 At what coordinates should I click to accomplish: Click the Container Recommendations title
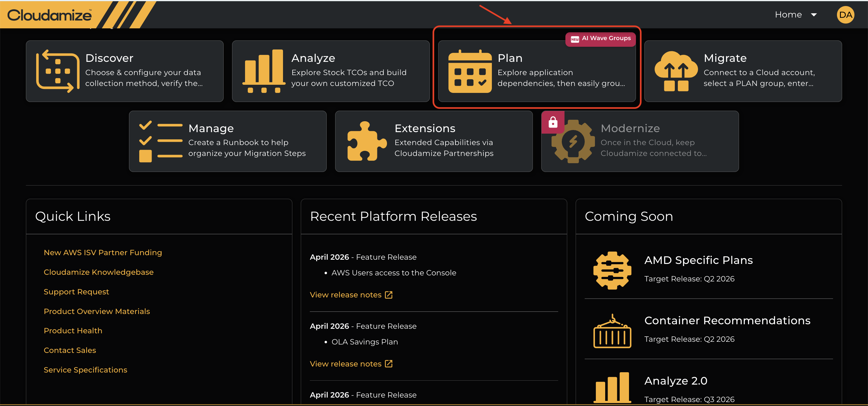727,320
